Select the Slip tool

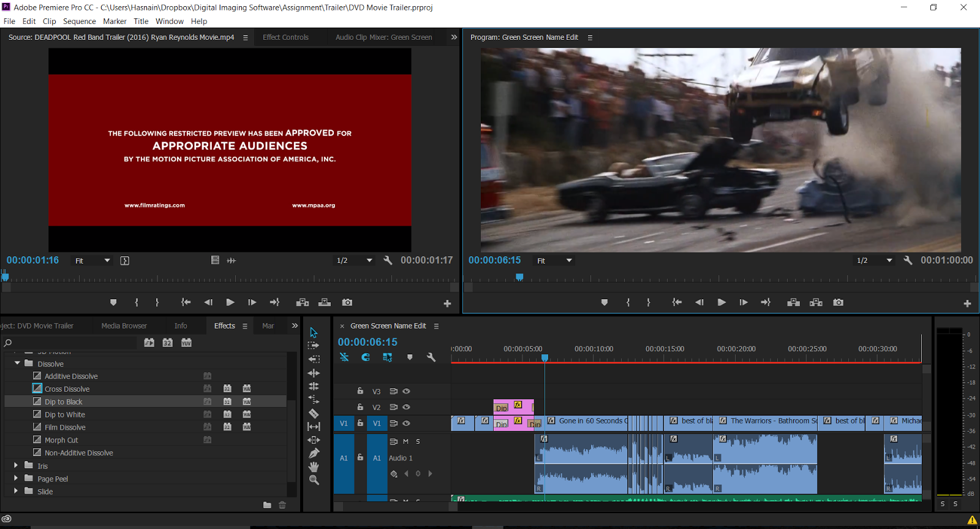314,427
